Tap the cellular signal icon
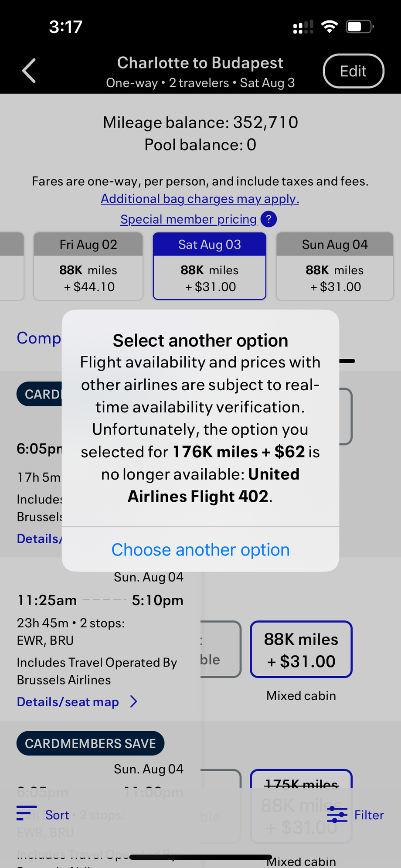 tap(303, 27)
